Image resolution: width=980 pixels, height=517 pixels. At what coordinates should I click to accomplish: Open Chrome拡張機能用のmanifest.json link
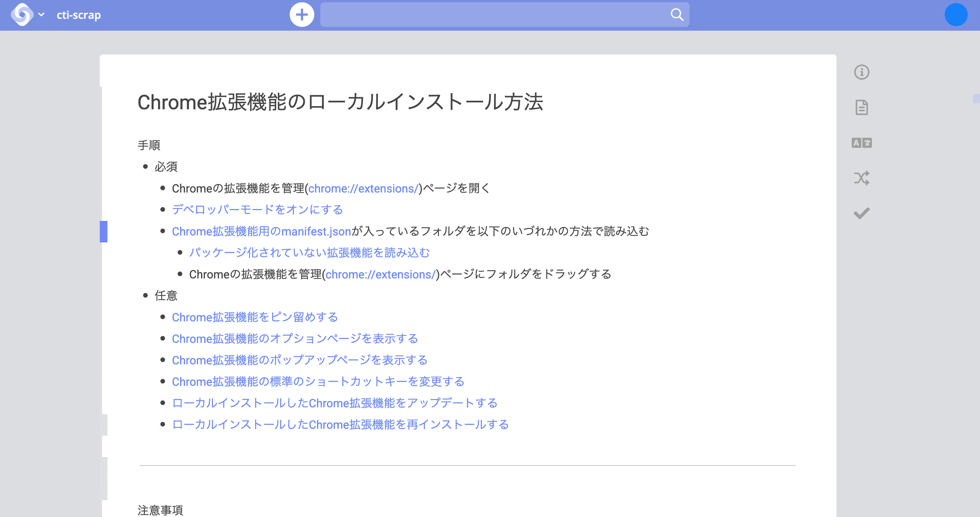pyautogui.click(x=262, y=231)
